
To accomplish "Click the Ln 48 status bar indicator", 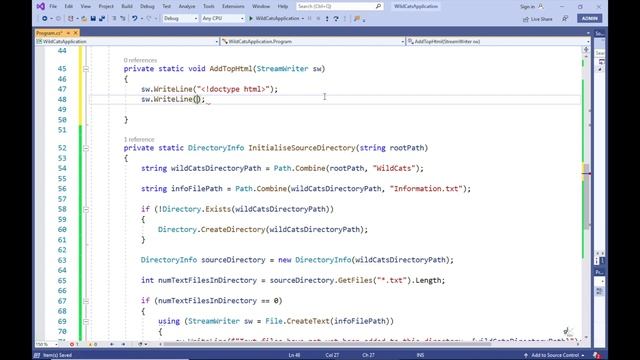I will (x=294, y=355).
